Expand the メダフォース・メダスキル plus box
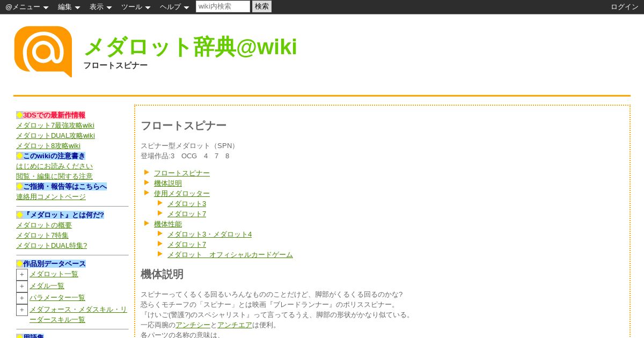Viewport: 644px width, 338px height. 22,310
